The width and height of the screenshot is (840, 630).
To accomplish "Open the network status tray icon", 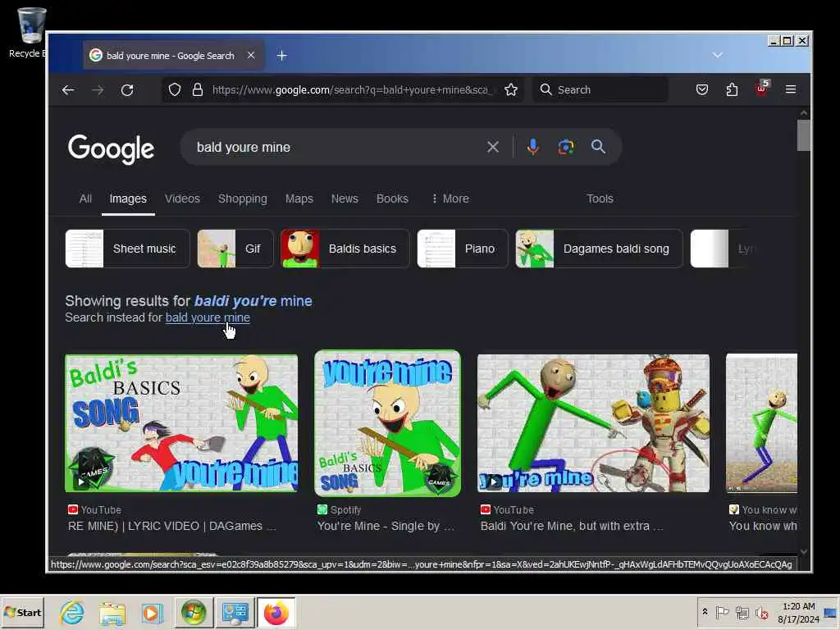I will coord(742,613).
